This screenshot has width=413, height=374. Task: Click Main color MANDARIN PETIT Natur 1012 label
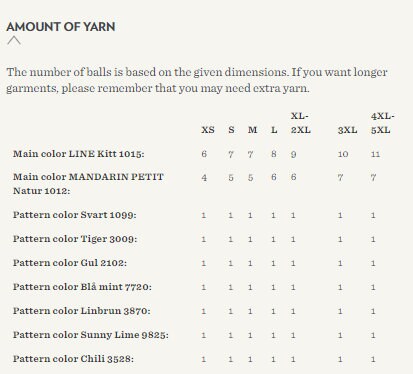click(88, 184)
